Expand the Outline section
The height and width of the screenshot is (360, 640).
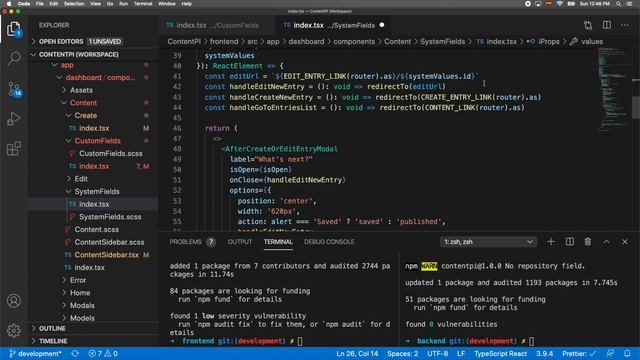93,328
